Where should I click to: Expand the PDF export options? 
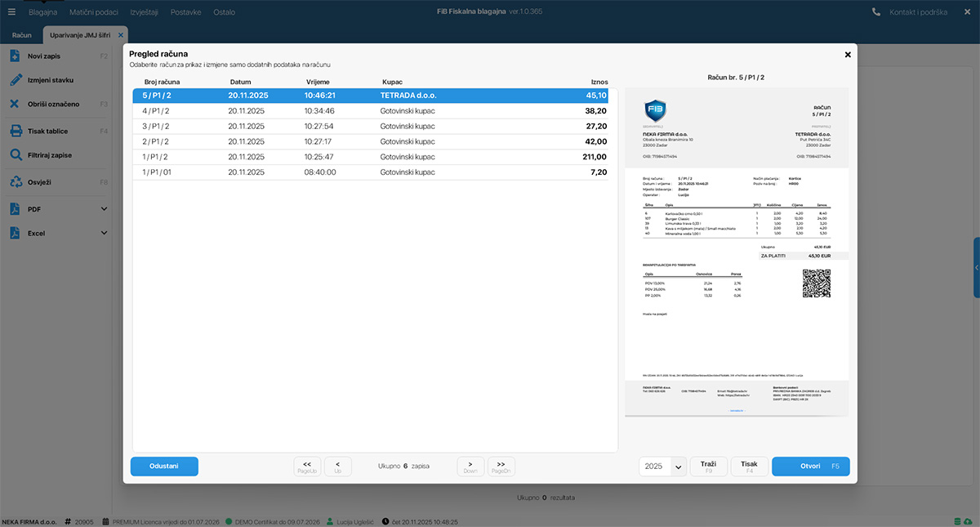coord(104,209)
